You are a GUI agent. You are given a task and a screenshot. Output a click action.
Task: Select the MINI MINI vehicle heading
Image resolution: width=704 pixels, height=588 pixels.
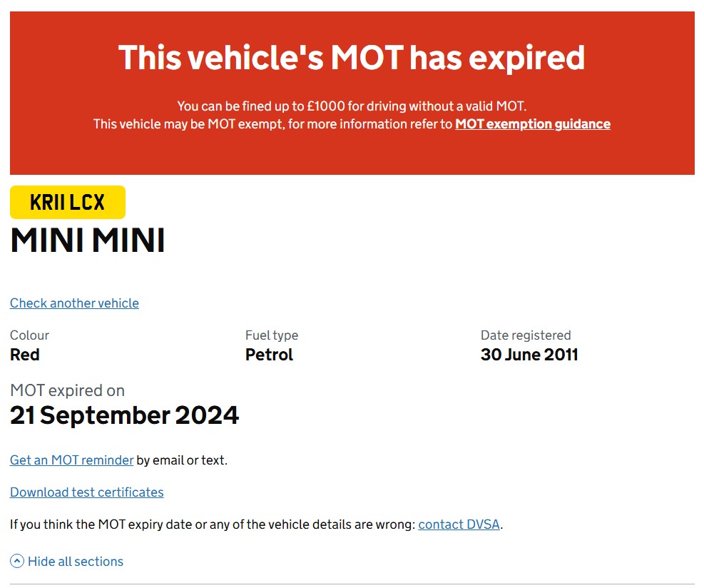[x=88, y=240]
